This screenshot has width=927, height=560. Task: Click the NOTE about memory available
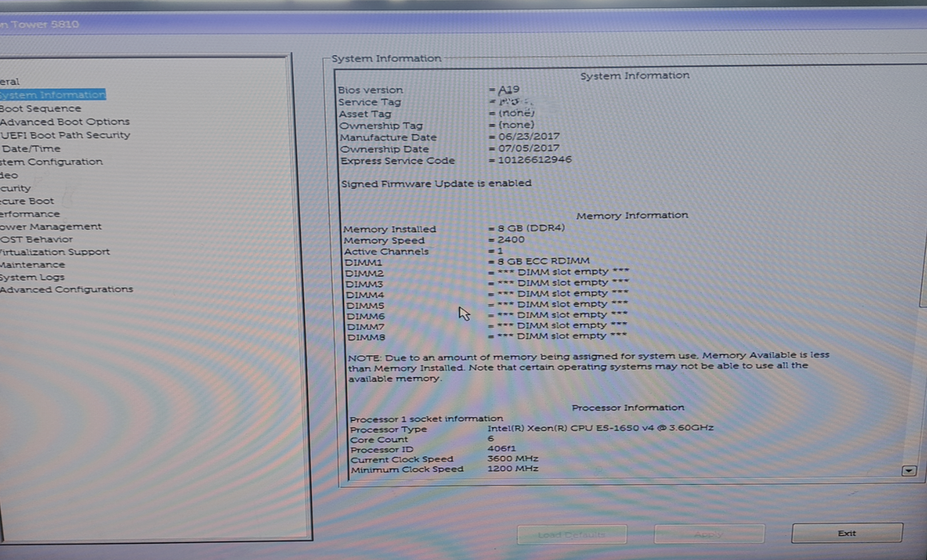588,367
